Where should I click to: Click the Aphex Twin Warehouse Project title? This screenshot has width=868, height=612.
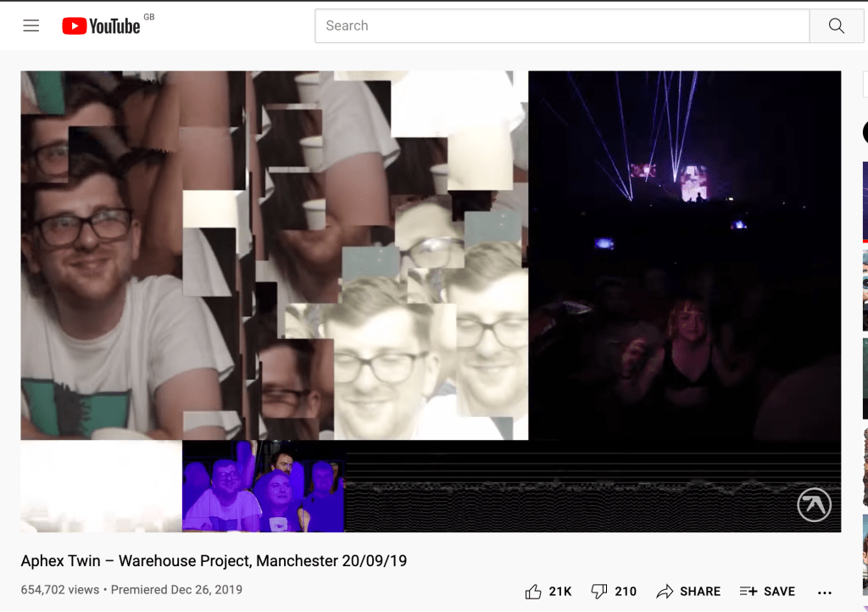pyautogui.click(x=214, y=561)
